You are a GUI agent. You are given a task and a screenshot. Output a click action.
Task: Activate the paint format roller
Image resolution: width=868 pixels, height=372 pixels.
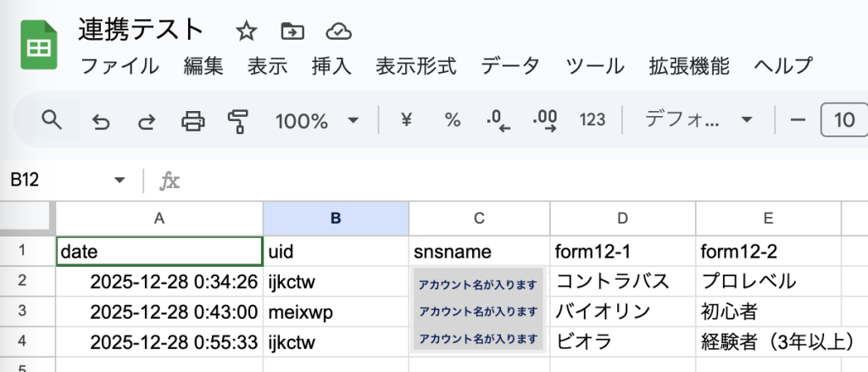pos(238,121)
